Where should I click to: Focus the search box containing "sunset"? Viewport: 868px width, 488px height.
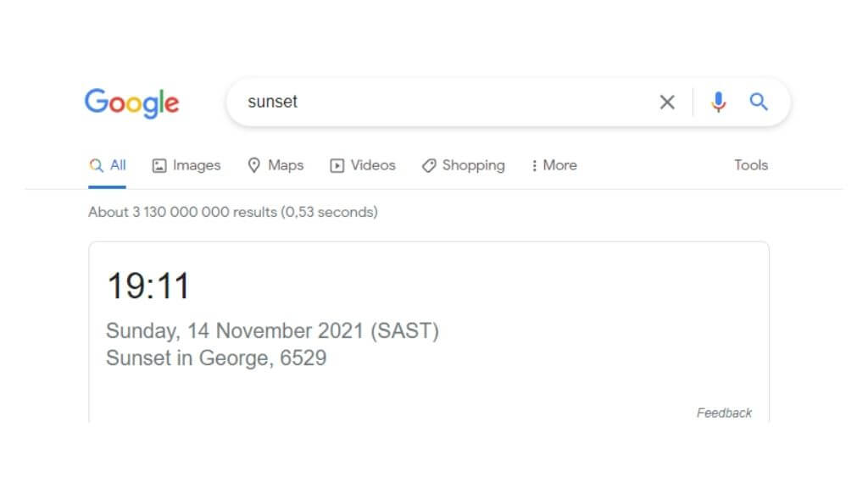click(x=441, y=103)
